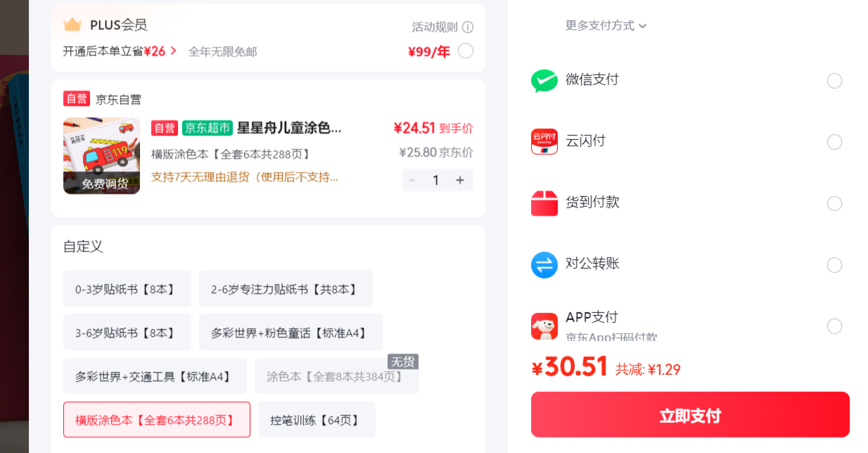
Task: Click the PLUS会员 crown icon
Action: coord(72,25)
